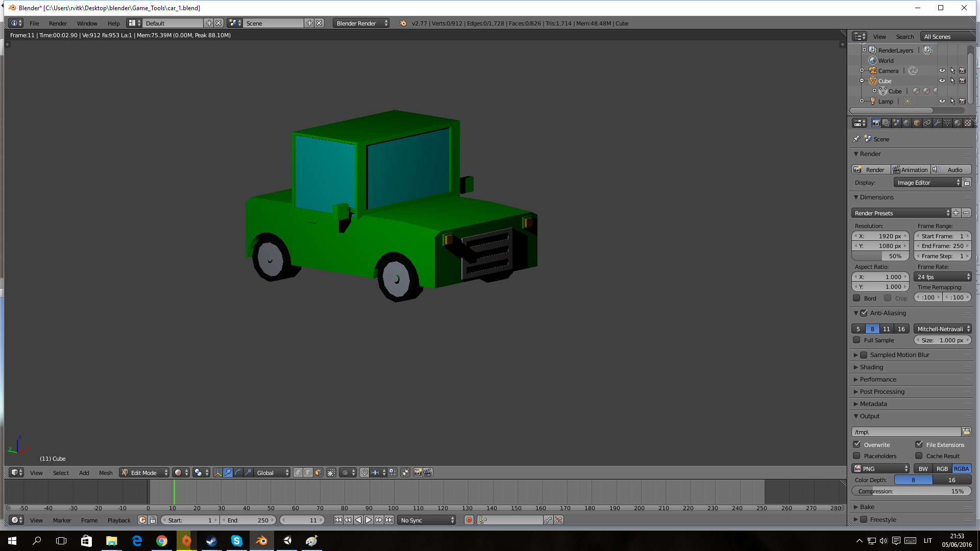Open the Help menu
This screenshot has width=980, height=551.
click(113, 23)
